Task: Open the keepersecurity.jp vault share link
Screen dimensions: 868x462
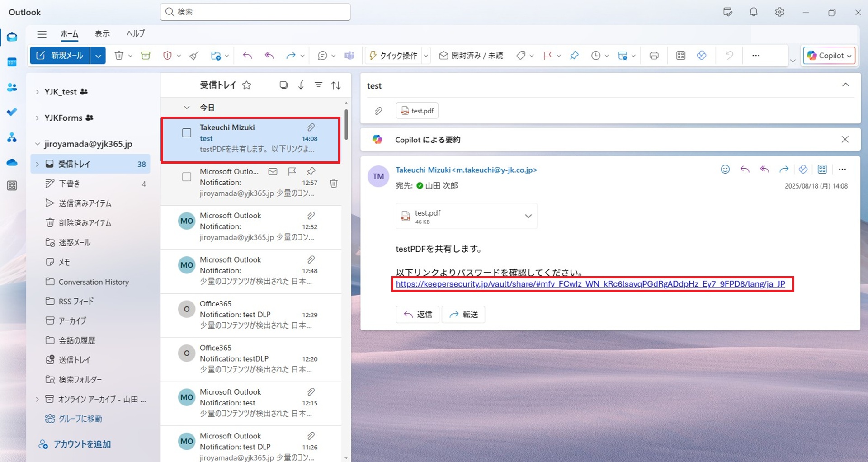Action: click(590, 284)
